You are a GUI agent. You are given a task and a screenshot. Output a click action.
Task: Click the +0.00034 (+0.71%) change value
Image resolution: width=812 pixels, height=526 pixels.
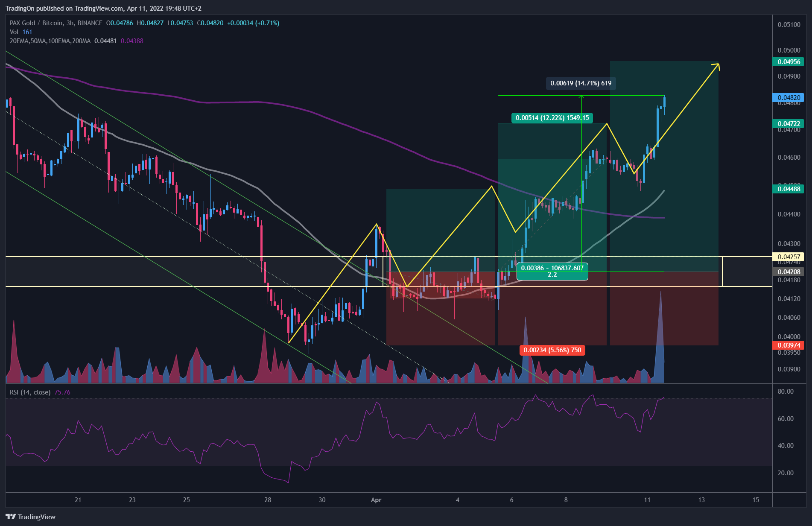pos(253,23)
